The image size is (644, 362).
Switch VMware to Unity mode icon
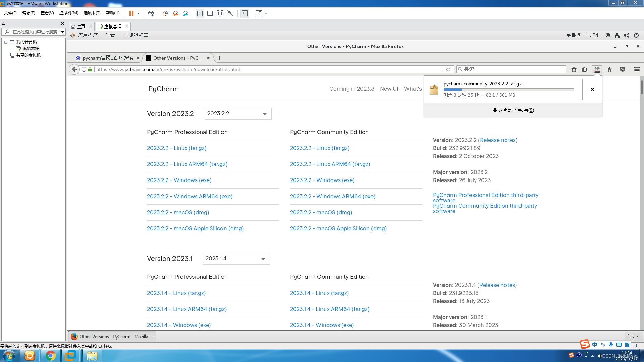pyautogui.click(x=230, y=13)
